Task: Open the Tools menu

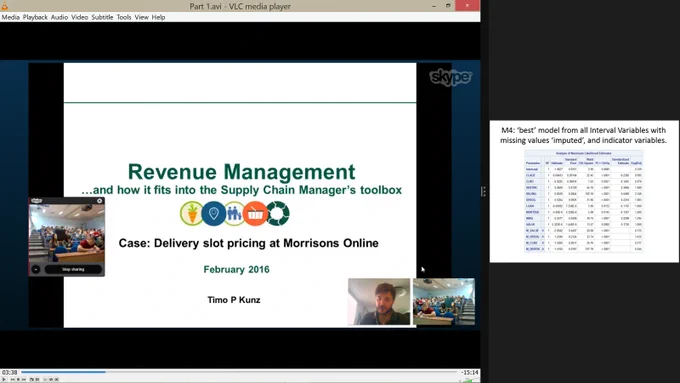Action: pos(124,17)
